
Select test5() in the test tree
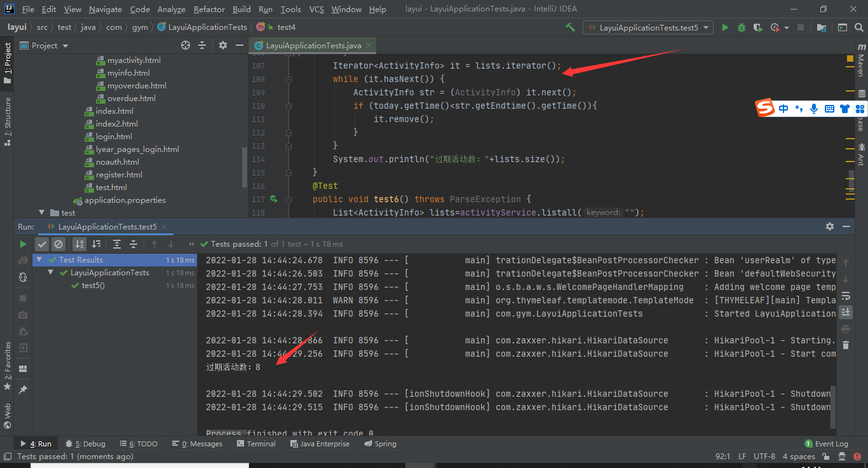pyautogui.click(x=93, y=286)
